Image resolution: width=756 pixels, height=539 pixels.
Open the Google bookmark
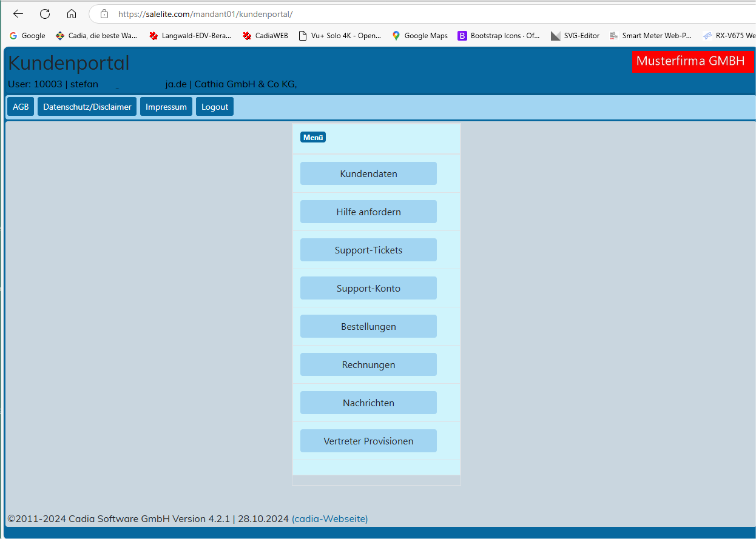click(x=27, y=36)
